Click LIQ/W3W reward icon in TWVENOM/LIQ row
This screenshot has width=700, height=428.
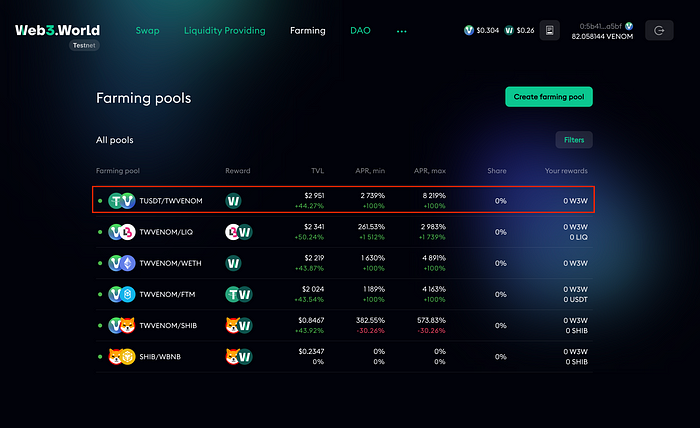coord(239,232)
